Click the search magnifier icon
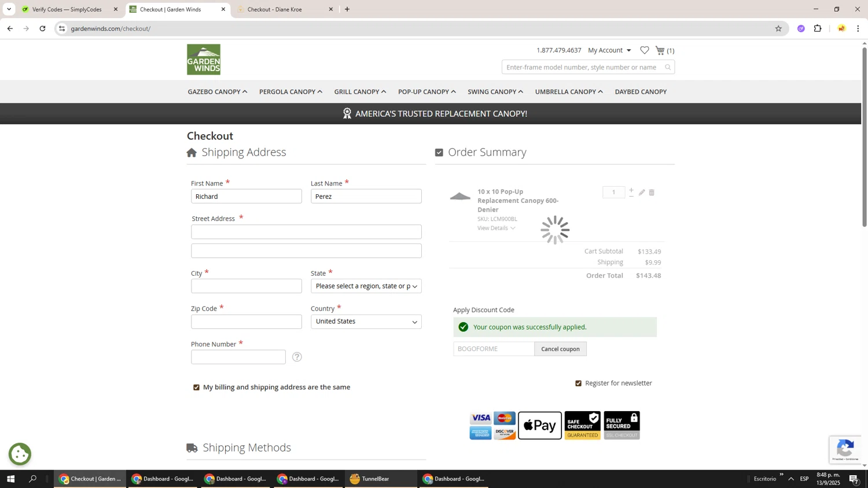868x488 pixels. point(668,67)
